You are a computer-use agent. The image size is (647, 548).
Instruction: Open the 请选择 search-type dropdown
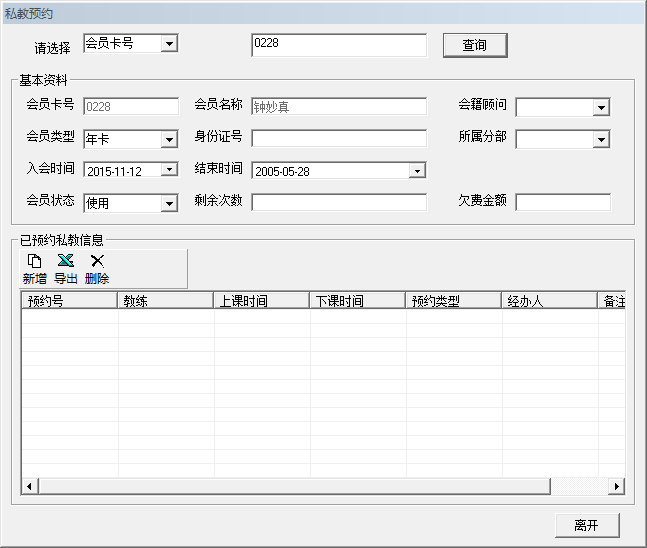point(169,43)
